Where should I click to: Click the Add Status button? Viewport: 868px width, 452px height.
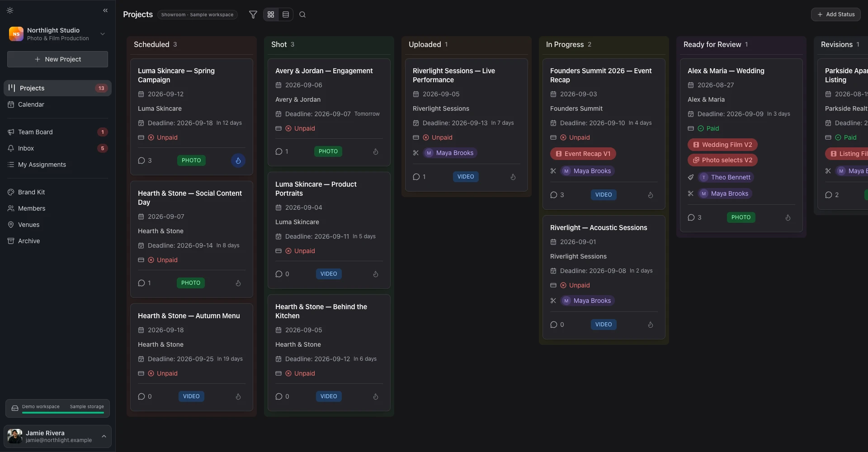pos(835,14)
